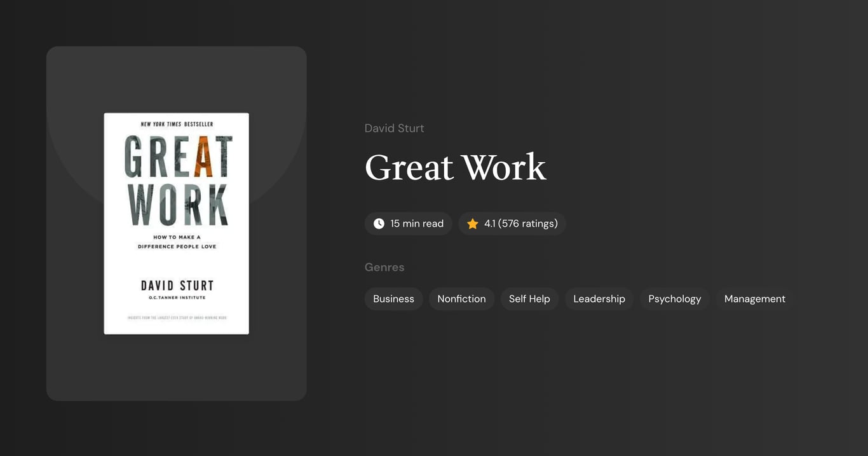
Task: Click the 4.1 ratings badge
Action: pos(512,223)
